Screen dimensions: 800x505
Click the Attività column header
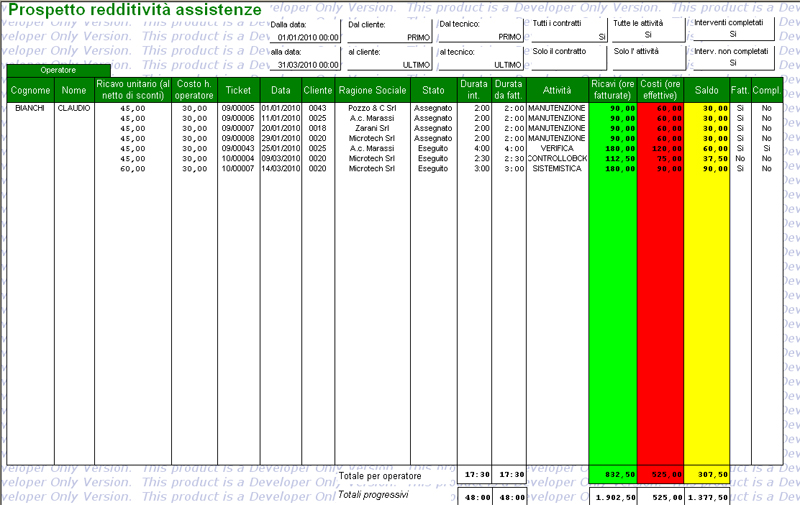pyautogui.click(x=557, y=90)
